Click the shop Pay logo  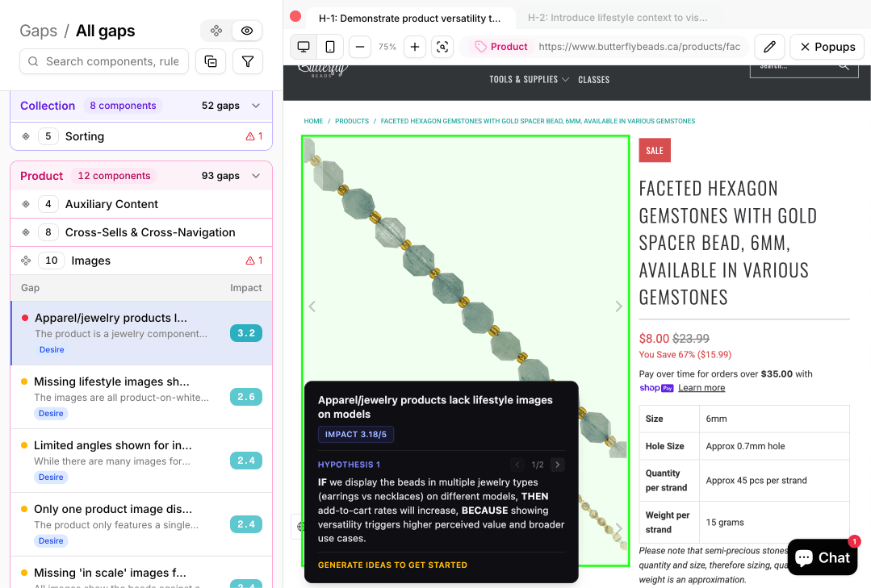[x=656, y=387]
